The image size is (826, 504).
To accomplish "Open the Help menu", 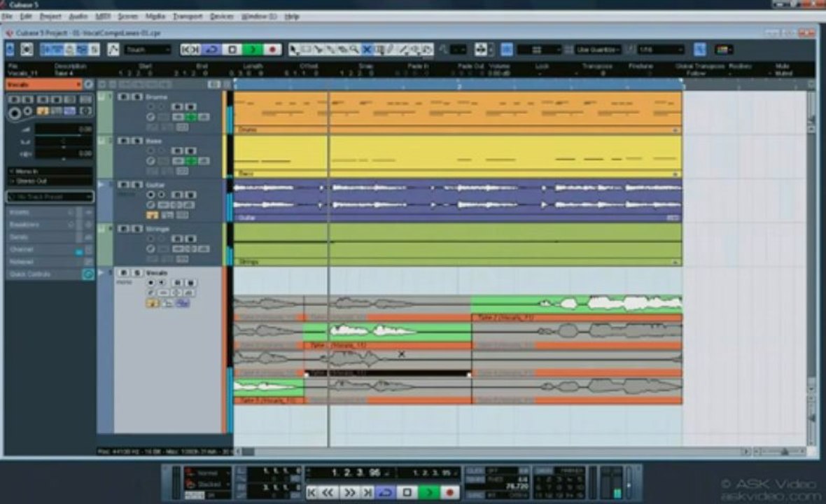I will (x=292, y=16).
